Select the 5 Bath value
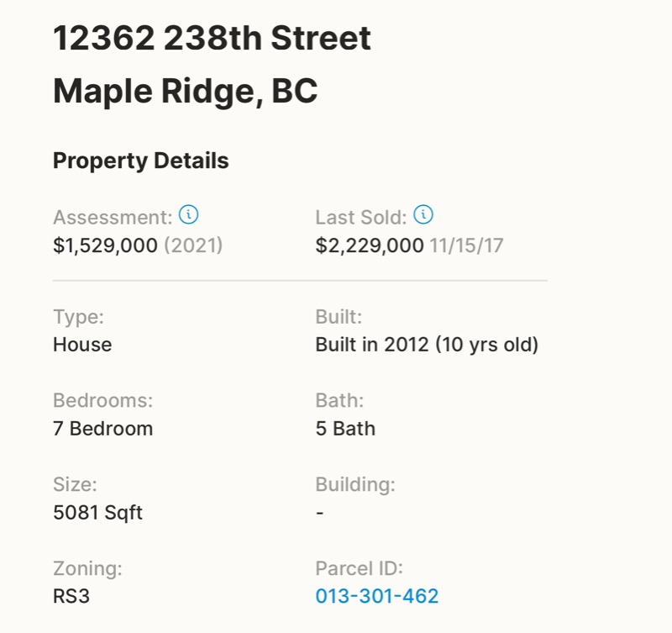 [x=345, y=428]
